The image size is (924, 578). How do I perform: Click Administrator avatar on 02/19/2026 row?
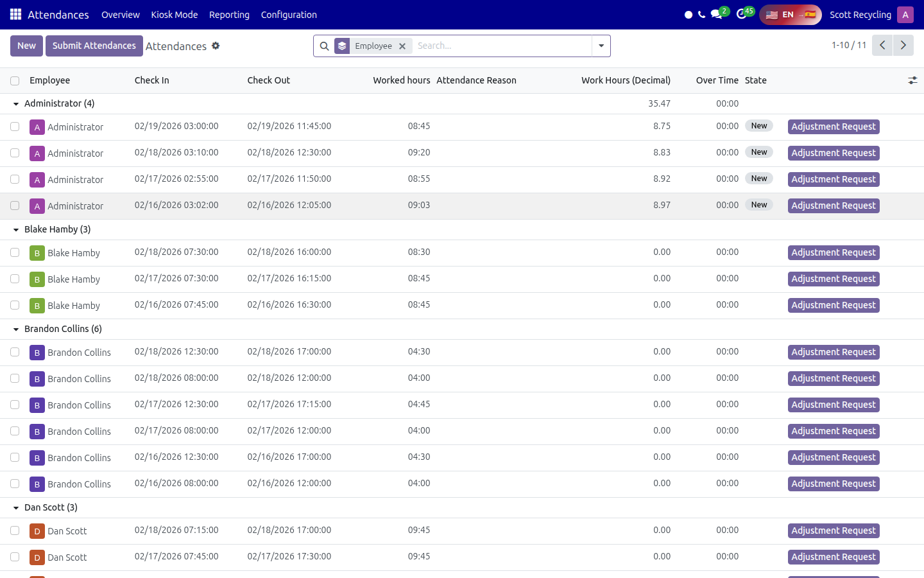pyautogui.click(x=37, y=127)
